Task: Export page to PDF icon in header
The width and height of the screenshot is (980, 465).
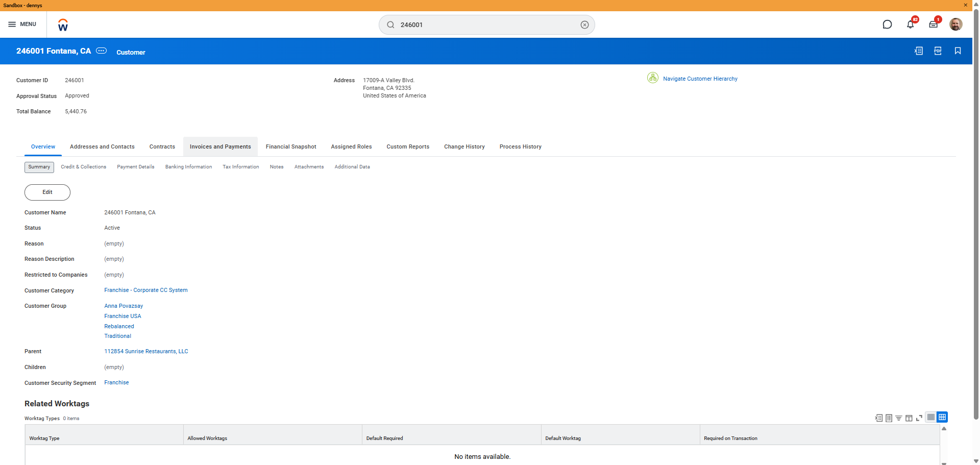Action: click(938, 51)
